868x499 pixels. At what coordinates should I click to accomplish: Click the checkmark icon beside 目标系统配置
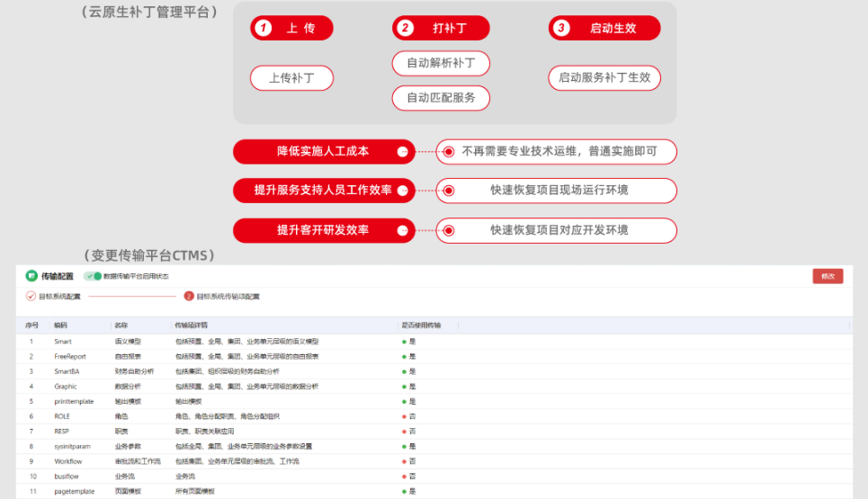pyautogui.click(x=31, y=296)
